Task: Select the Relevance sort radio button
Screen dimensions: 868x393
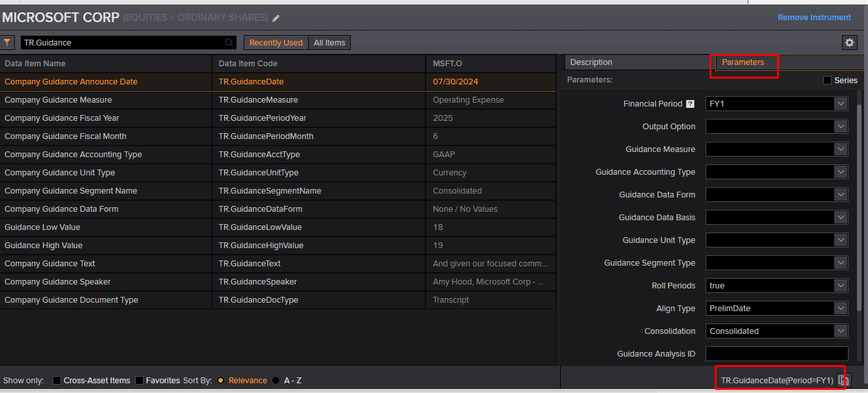Action: coord(221,381)
